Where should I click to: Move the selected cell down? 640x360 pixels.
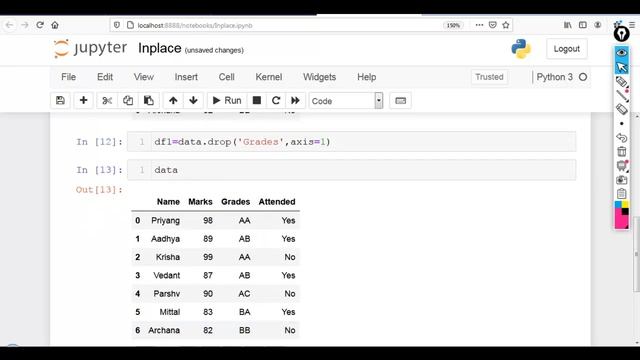(193, 100)
